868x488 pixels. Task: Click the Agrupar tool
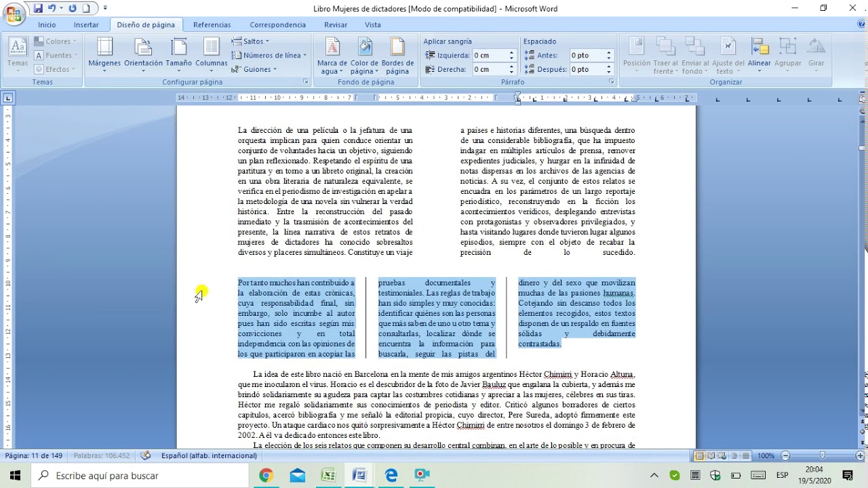point(788,55)
